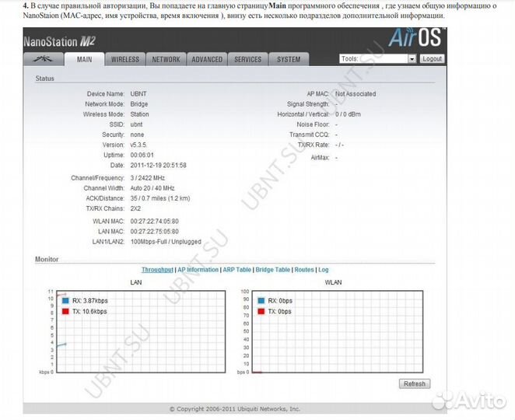This screenshot has width=515, height=420.
Task: Click the Logout button
Action: (432, 59)
